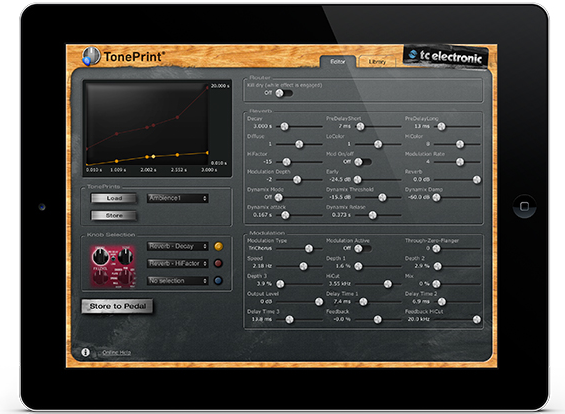The height and width of the screenshot is (414, 565).
Task: Toggle the Mod On/off switch
Action: [x=362, y=162]
